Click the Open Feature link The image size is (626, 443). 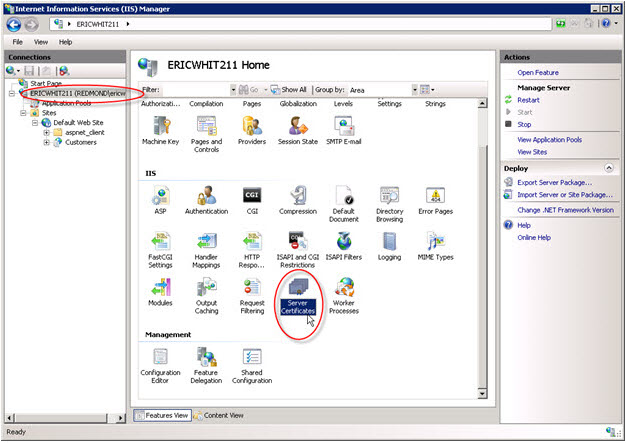(538, 73)
